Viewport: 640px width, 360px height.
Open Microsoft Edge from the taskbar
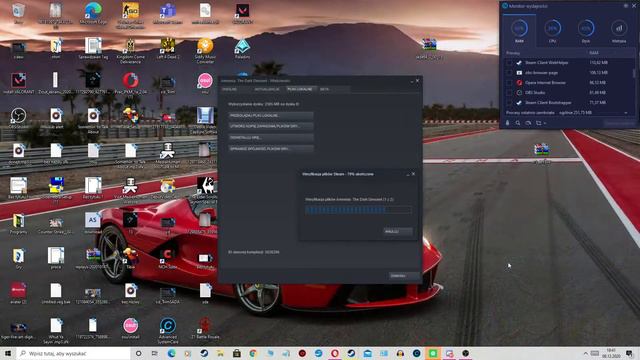point(171,353)
